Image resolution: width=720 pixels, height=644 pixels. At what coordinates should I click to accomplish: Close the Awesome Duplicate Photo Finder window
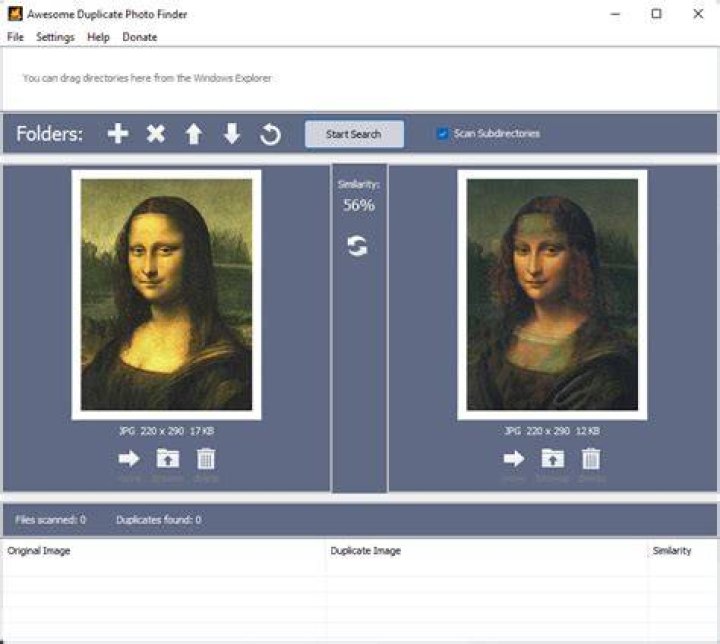coord(698,14)
